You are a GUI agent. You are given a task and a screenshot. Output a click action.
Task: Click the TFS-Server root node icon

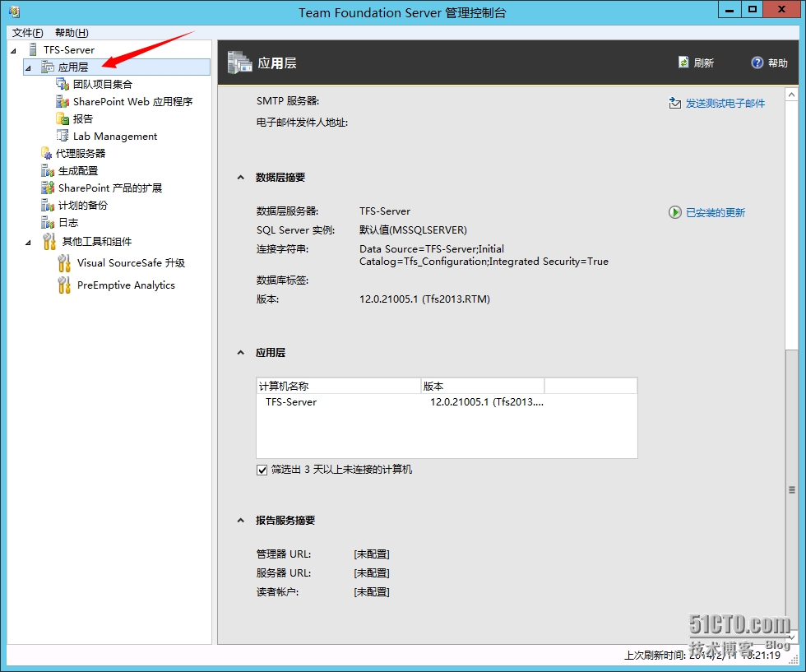[x=33, y=50]
